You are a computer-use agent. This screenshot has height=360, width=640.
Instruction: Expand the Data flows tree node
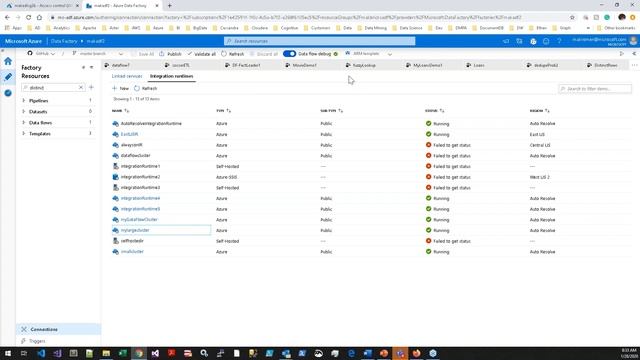[x=24, y=122]
